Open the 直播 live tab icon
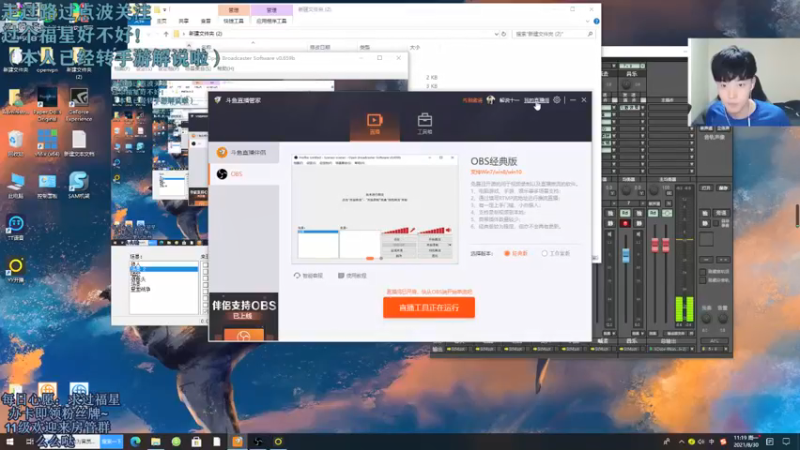The height and width of the screenshot is (450, 800). (x=374, y=123)
